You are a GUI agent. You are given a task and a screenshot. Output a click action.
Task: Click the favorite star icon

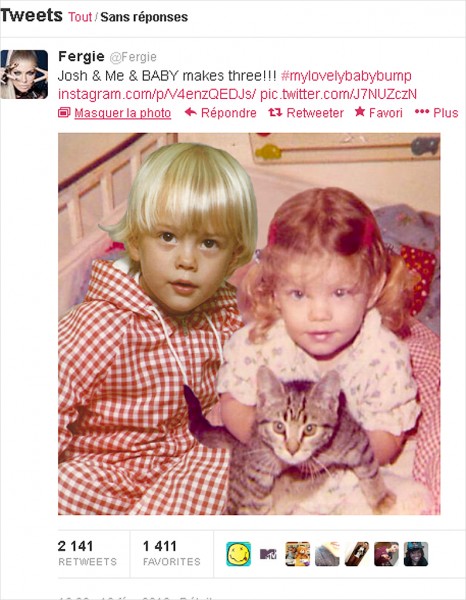pyautogui.click(x=360, y=112)
